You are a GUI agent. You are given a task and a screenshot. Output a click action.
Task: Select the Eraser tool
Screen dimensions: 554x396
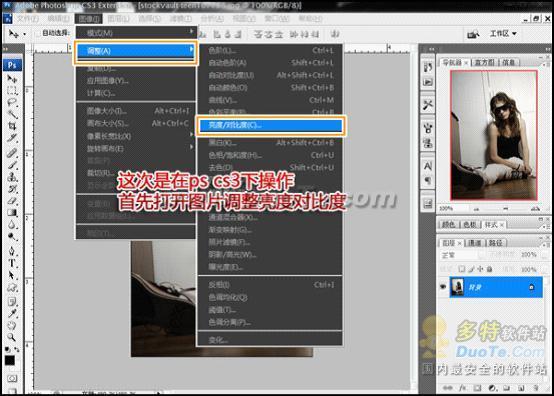point(12,201)
